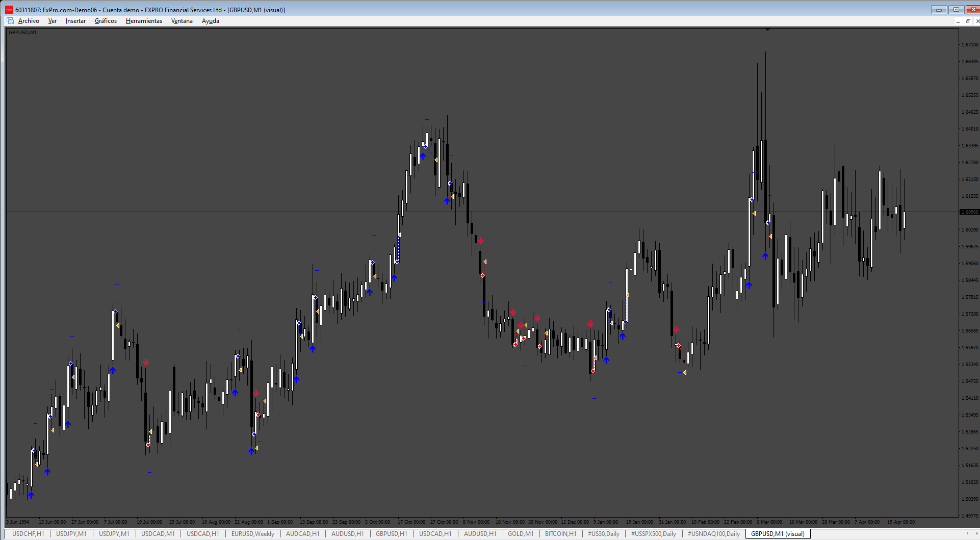Screen dimensions: 980x540
Task: Click the 17 Oct 00:00 label on the time axis
Action: tap(411, 522)
